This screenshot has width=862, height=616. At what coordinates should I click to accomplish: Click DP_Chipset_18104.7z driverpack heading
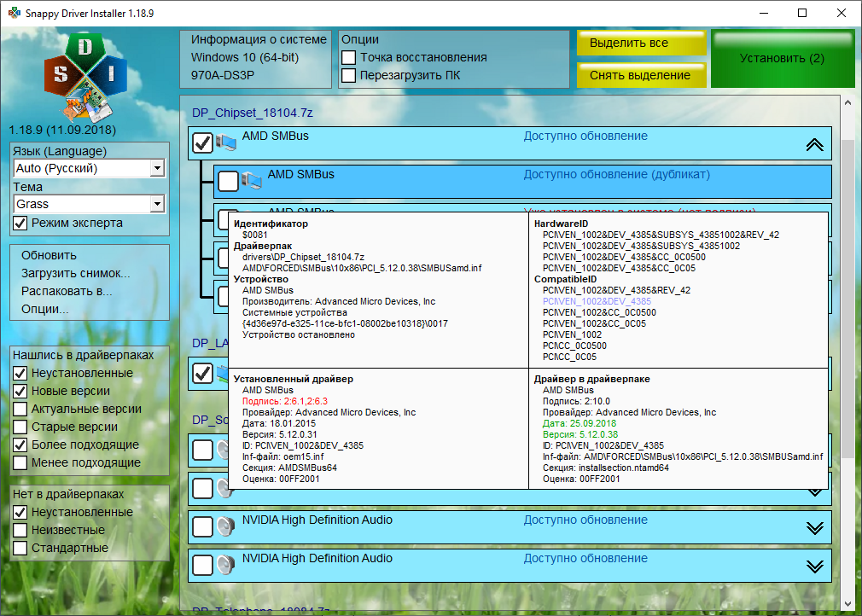pos(253,113)
